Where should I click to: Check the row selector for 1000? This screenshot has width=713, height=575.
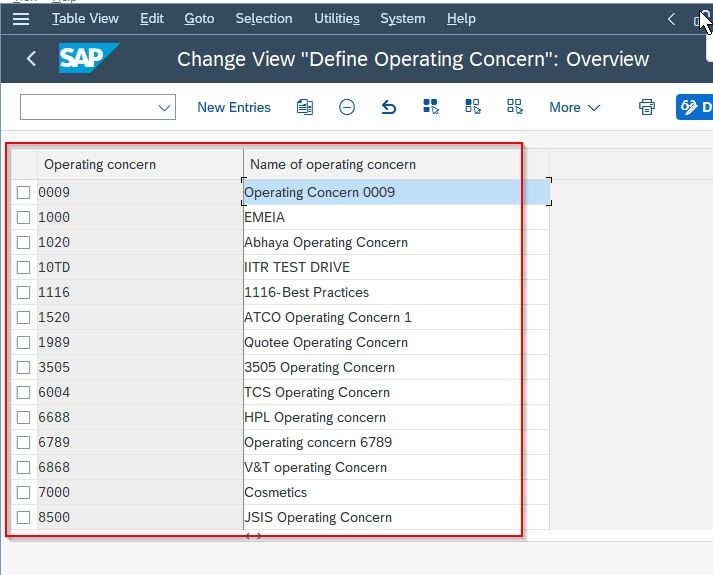tap(24, 217)
